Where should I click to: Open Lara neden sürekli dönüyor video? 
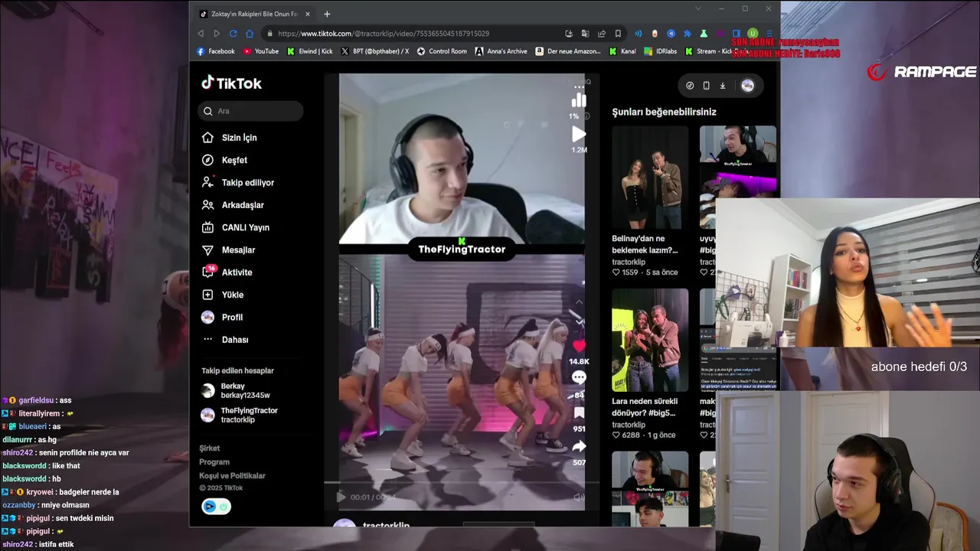click(650, 340)
